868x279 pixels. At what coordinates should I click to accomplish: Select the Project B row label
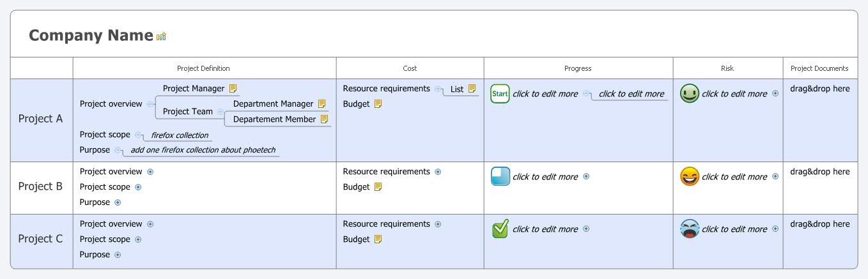[x=41, y=186]
